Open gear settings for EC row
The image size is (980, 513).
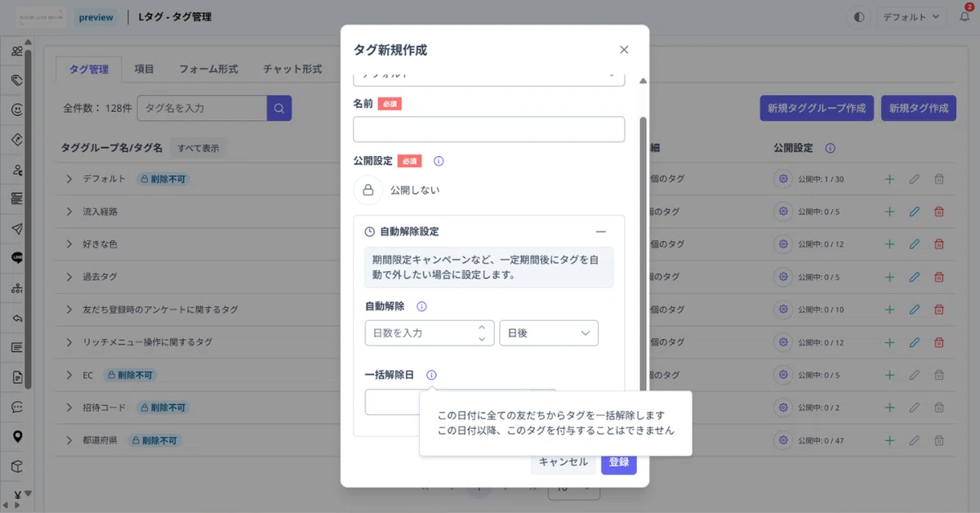click(x=784, y=375)
